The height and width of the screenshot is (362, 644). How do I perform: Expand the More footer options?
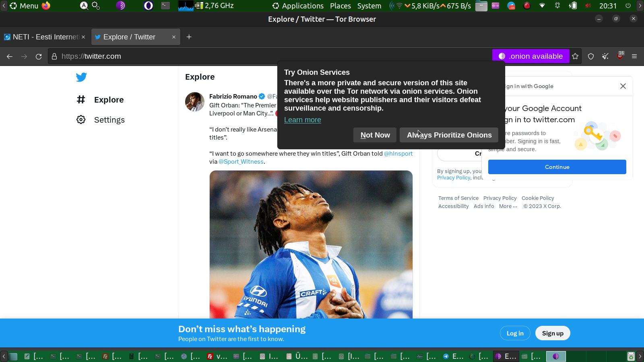tap(508, 206)
